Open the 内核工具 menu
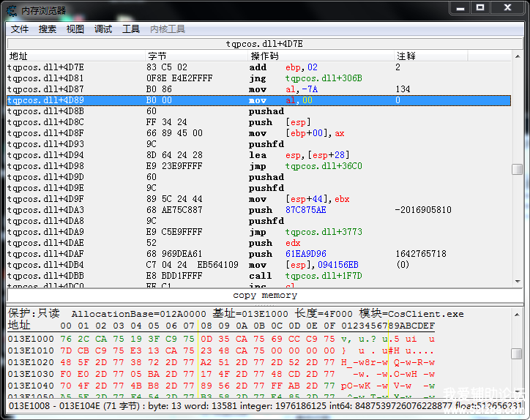The image size is (530, 420). [x=168, y=29]
